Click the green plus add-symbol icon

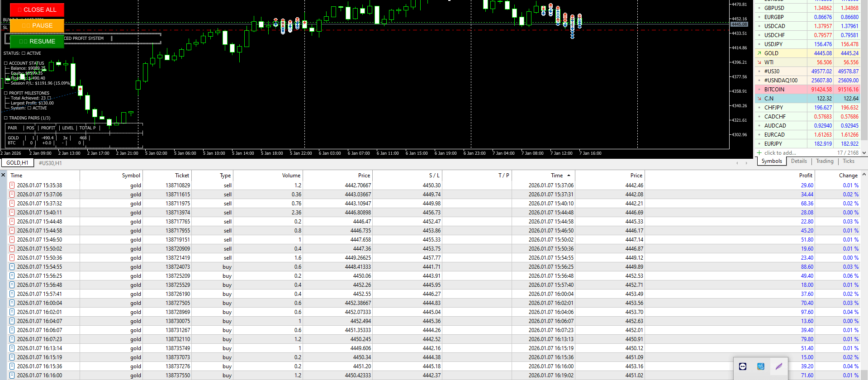pos(759,153)
